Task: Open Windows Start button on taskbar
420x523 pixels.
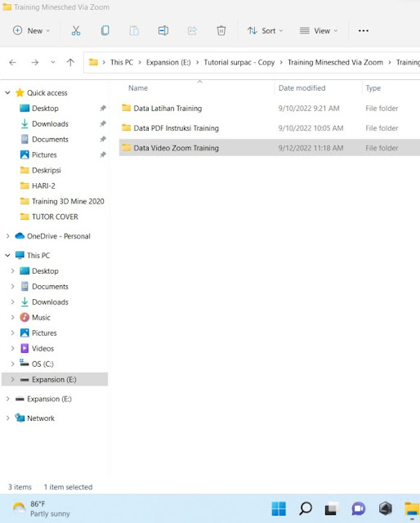Action: point(279,508)
